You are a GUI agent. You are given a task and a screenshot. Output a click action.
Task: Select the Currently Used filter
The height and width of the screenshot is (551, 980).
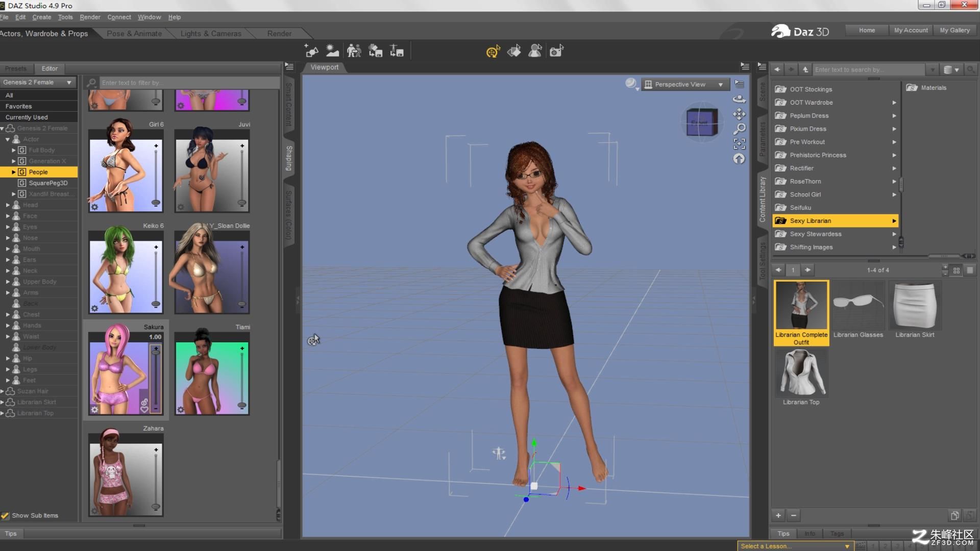39,117
